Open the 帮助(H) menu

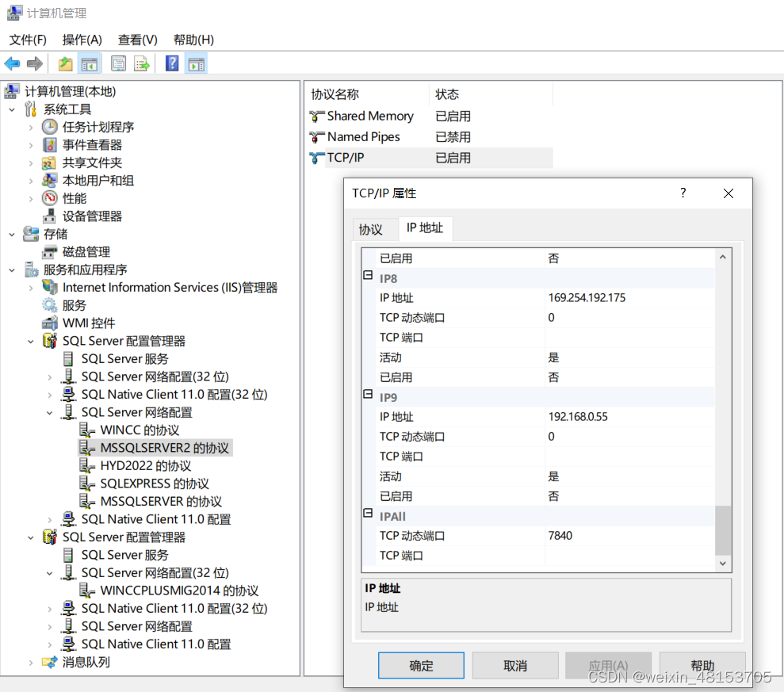coord(193,40)
